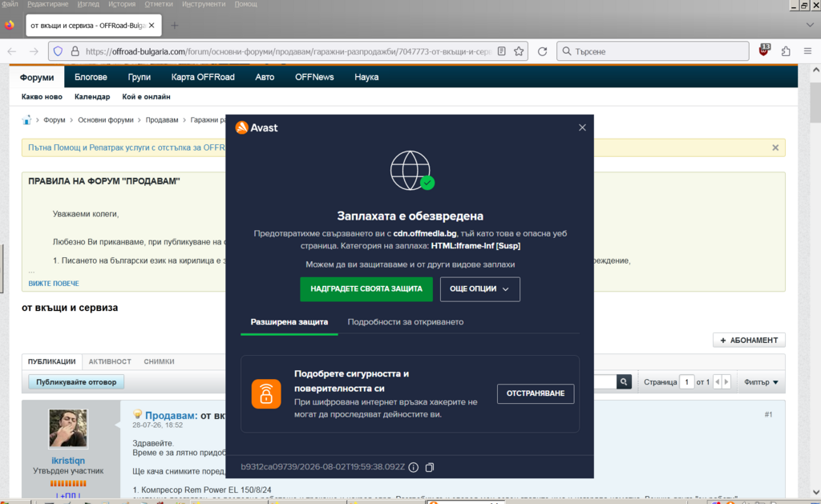Open 'OFFNews' navigation item

coord(314,77)
